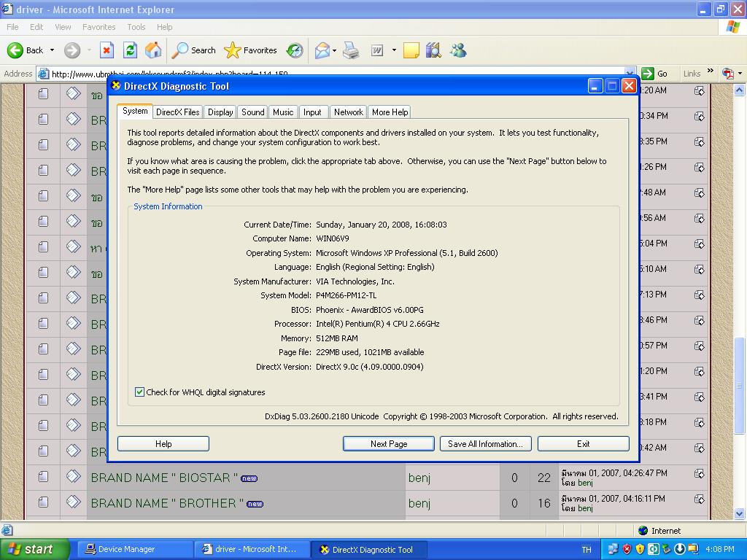747x560 pixels.
Task: Click Save All Information button
Action: coord(485,444)
